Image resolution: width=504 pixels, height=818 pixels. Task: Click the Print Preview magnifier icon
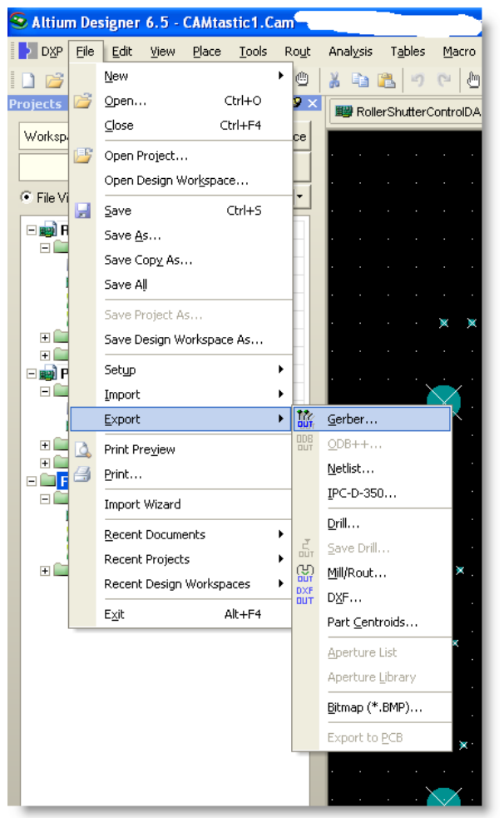pos(83,449)
